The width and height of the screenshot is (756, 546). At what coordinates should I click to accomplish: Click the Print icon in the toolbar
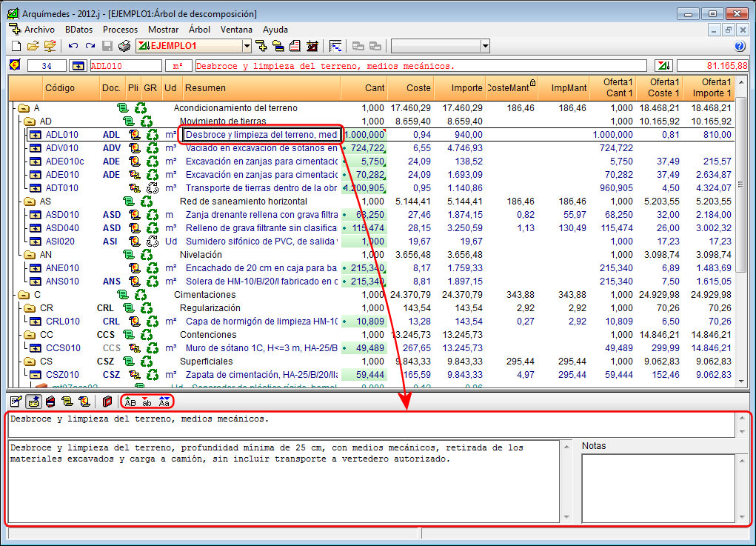click(124, 46)
